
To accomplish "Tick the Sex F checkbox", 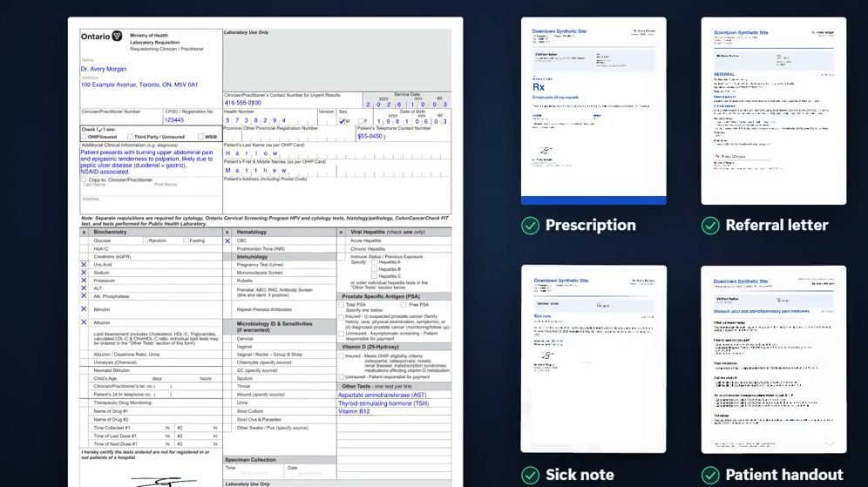I will click(x=361, y=121).
